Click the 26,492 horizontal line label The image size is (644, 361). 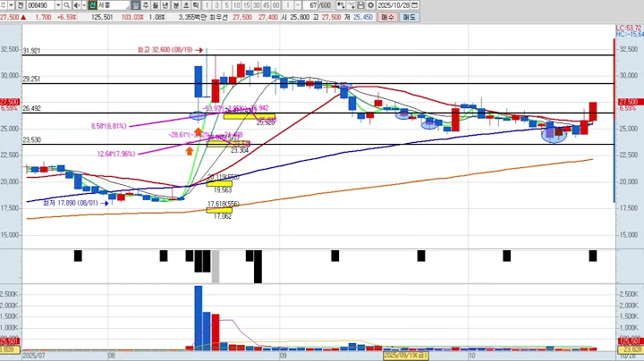point(31,109)
